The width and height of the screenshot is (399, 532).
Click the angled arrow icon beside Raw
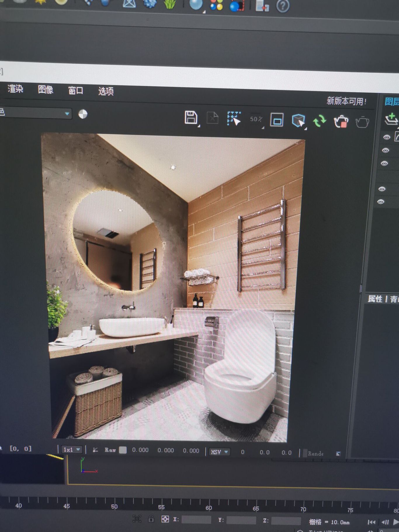[95, 450]
